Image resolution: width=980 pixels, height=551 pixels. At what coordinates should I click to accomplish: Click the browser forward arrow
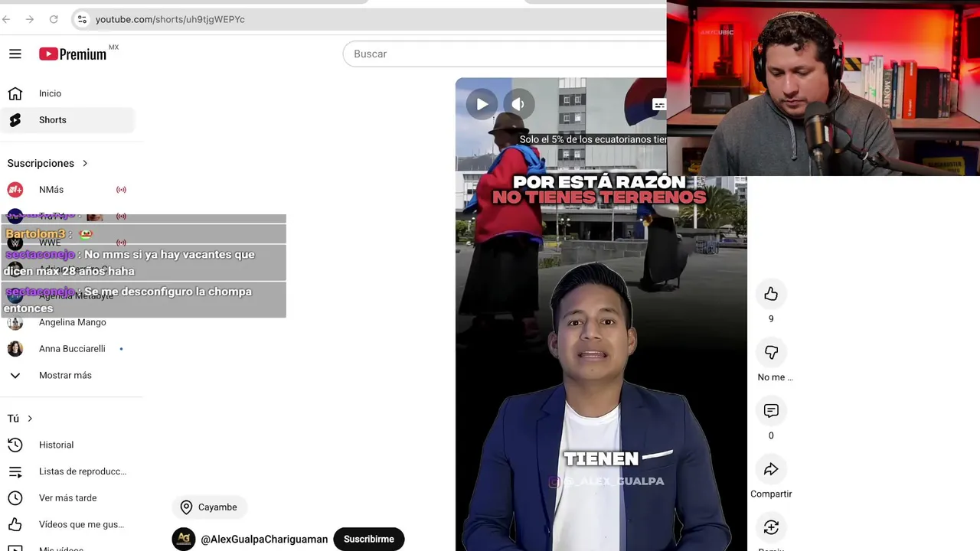(30, 19)
